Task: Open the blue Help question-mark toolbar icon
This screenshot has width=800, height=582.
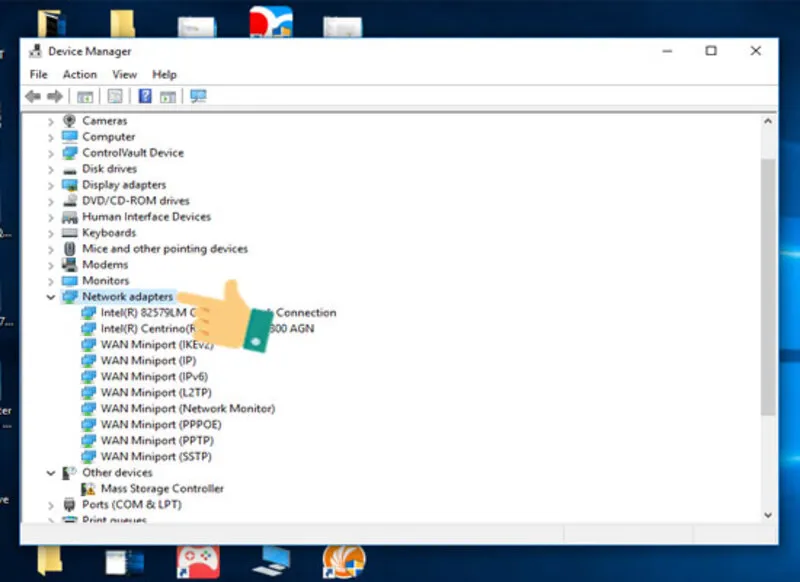Action: click(x=145, y=96)
